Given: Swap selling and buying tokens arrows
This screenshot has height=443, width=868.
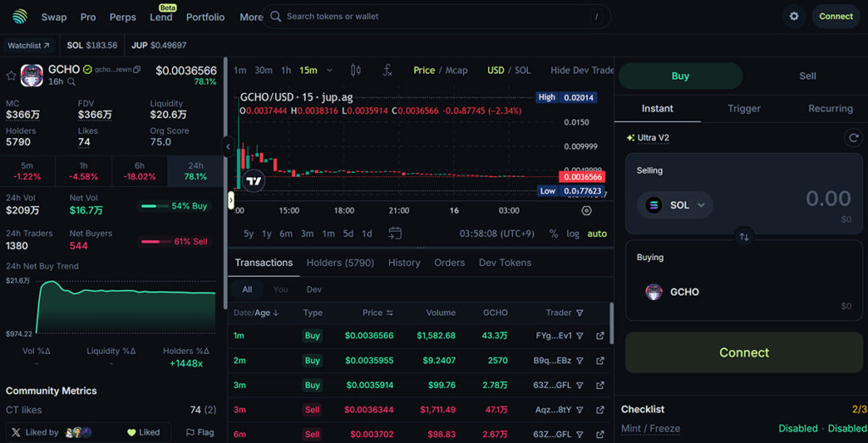Looking at the screenshot, I should [744, 236].
